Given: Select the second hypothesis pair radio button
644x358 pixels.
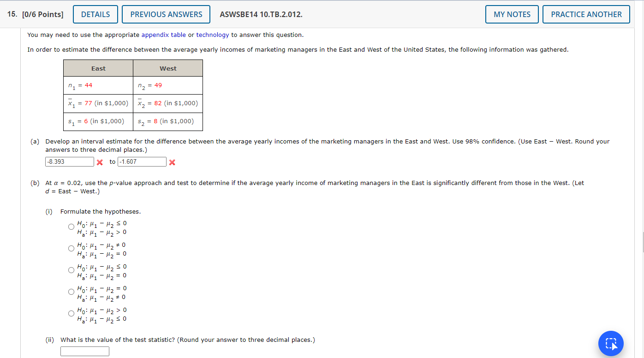Looking at the screenshot, I should point(71,248).
